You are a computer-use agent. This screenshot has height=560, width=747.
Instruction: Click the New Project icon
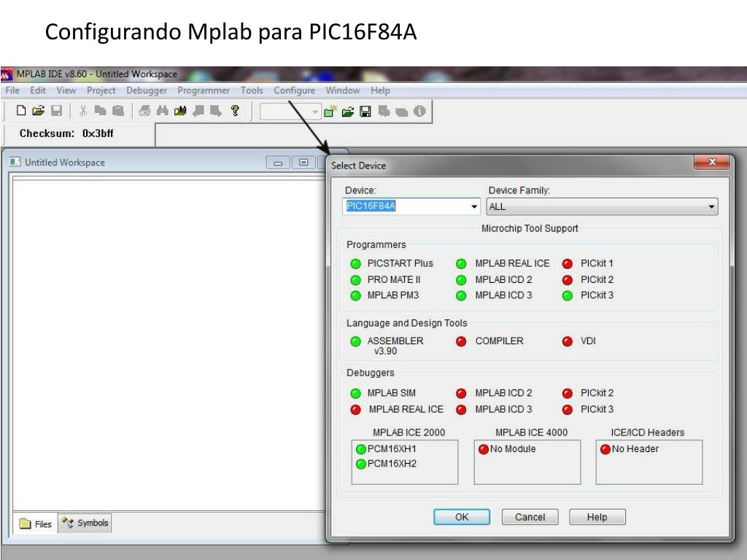pyautogui.click(x=330, y=112)
